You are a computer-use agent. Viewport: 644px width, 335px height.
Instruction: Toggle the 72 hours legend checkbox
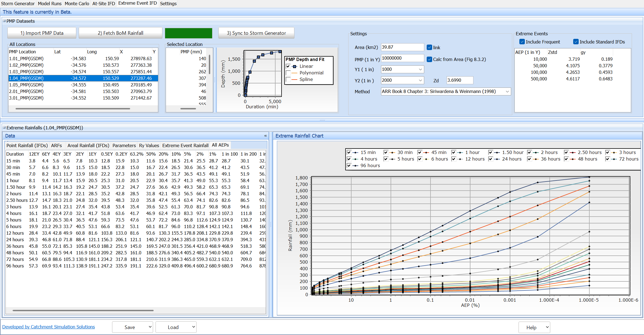[607, 159]
